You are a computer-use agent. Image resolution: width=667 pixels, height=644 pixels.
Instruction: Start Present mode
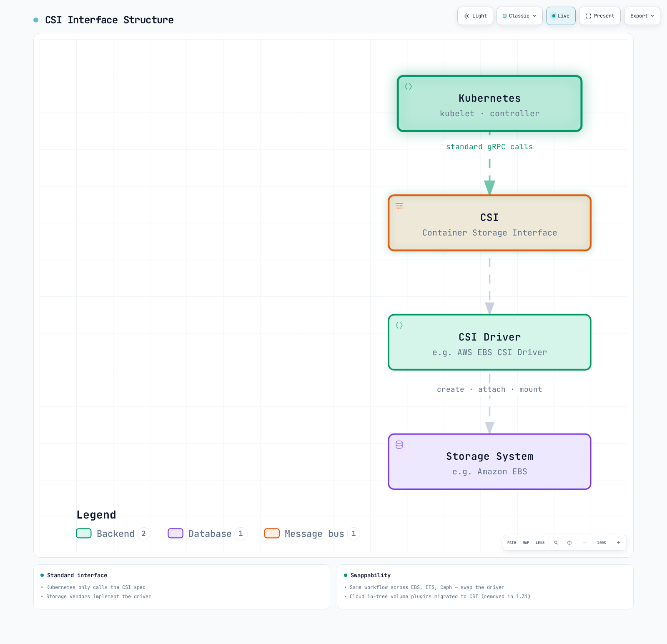(600, 16)
